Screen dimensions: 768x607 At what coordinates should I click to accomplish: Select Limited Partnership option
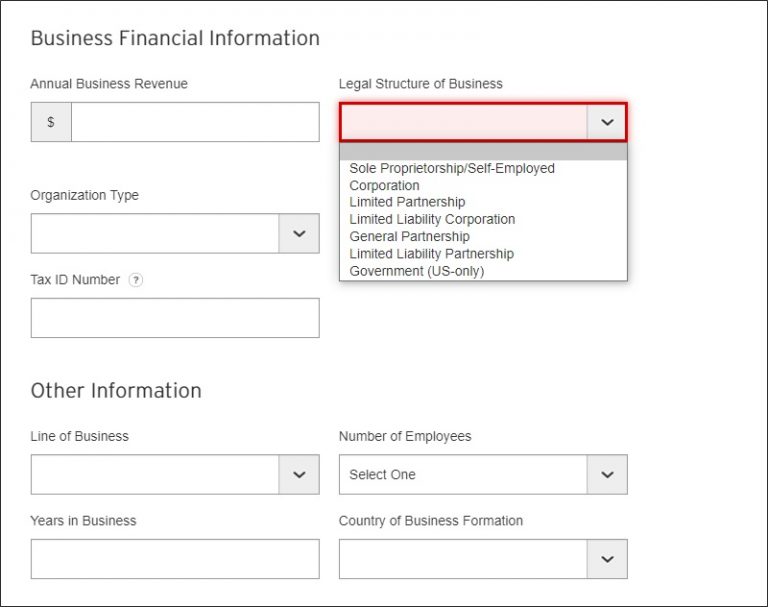point(407,202)
